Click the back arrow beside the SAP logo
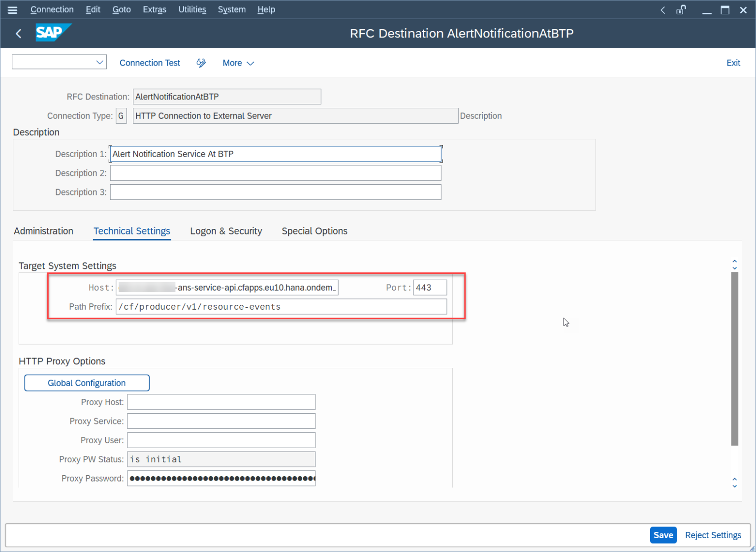The height and width of the screenshot is (552, 756). point(18,33)
